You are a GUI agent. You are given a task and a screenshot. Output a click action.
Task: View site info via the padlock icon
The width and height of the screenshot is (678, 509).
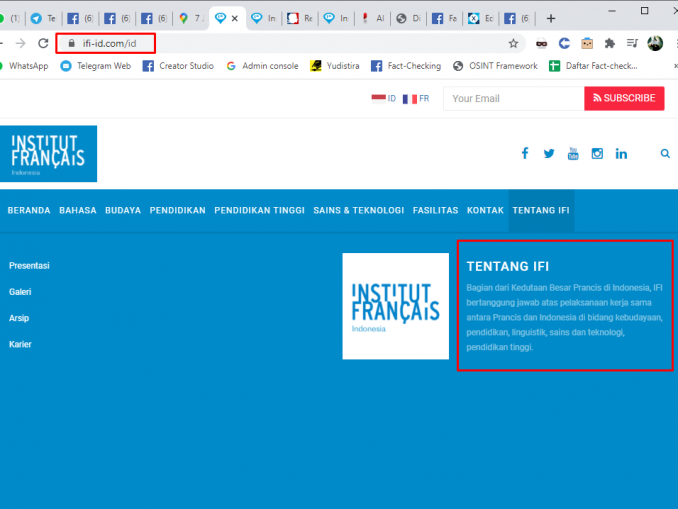pos(72,43)
